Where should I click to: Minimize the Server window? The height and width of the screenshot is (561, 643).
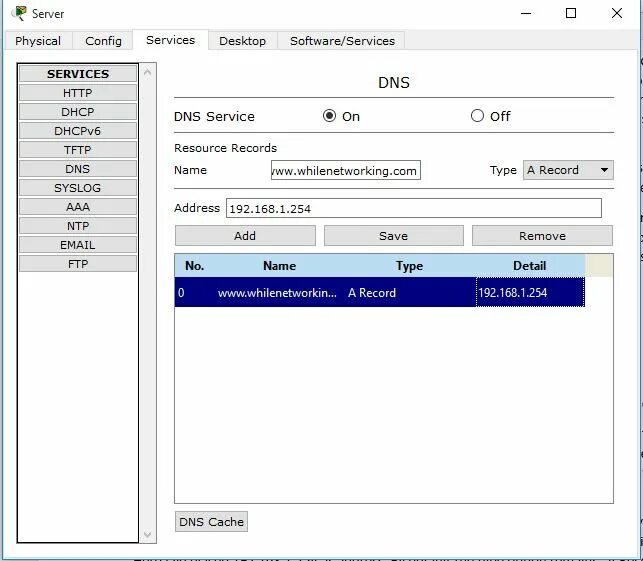click(x=526, y=13)
